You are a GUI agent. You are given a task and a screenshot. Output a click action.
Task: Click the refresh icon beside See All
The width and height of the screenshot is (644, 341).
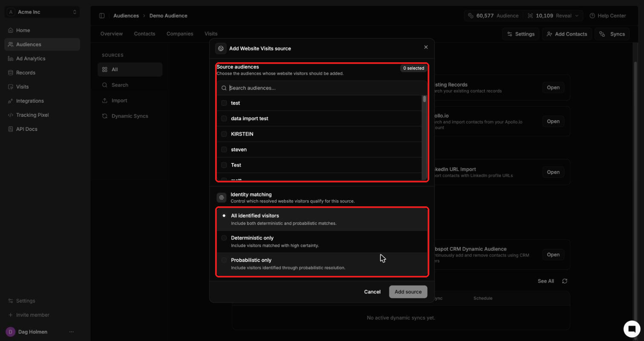coord(565,281)
